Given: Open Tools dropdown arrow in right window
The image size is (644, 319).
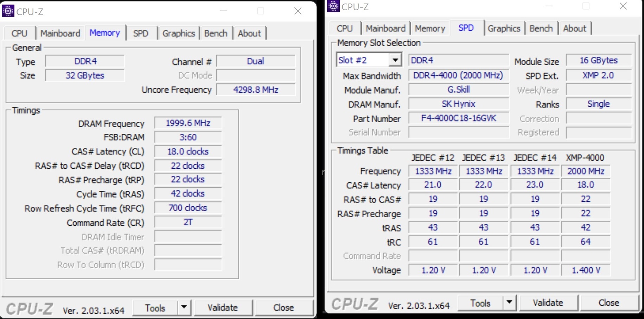Looking at the screenshot, I should pyautogui.click(x=509, y=302).
